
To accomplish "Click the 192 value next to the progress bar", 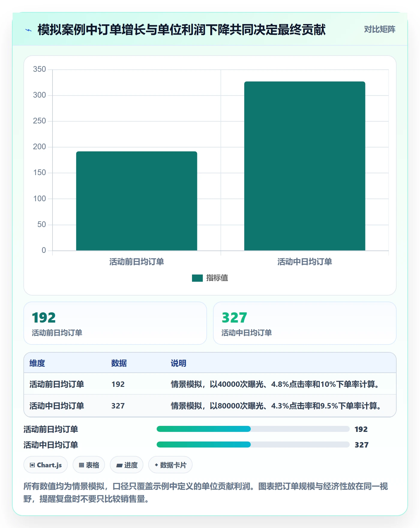I will pyautogui.click(x=361, y=429).
